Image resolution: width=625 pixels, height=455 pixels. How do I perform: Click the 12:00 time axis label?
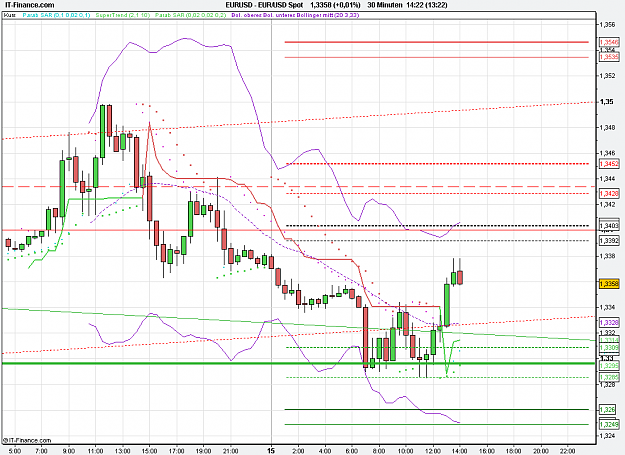click(432, 451)
